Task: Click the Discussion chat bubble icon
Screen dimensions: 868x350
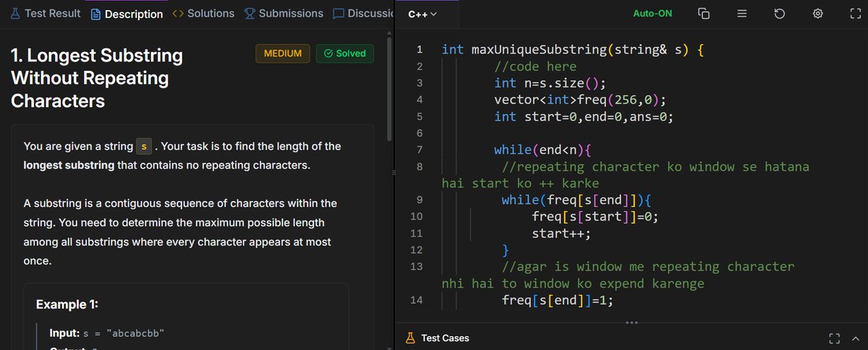Action: click(x=339, y=13)
